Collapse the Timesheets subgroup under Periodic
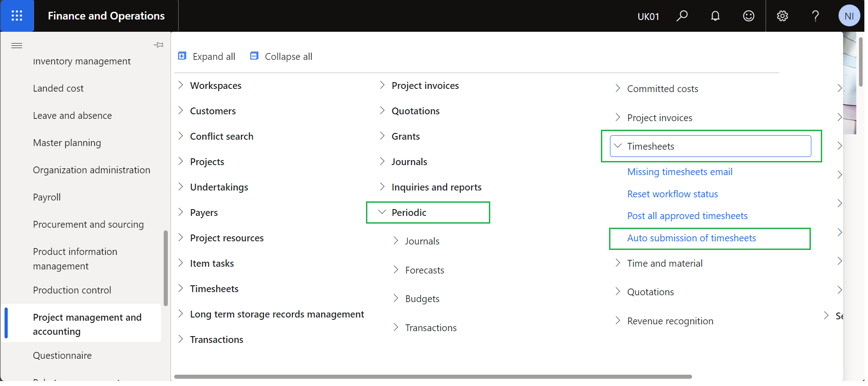This screenshot has height=386, width=868. click(711, 147)
